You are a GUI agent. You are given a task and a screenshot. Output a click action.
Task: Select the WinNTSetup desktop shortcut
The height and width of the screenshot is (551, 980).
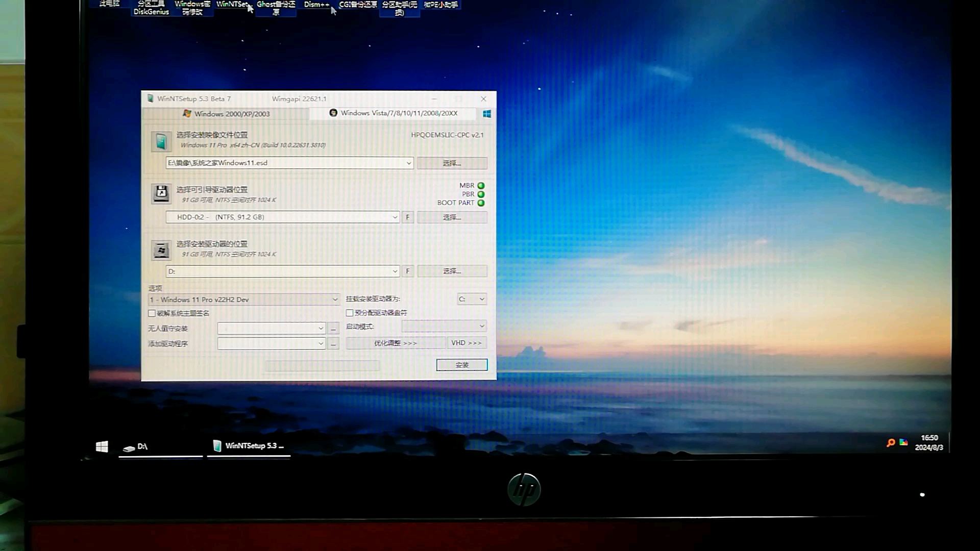click(232, 4)
